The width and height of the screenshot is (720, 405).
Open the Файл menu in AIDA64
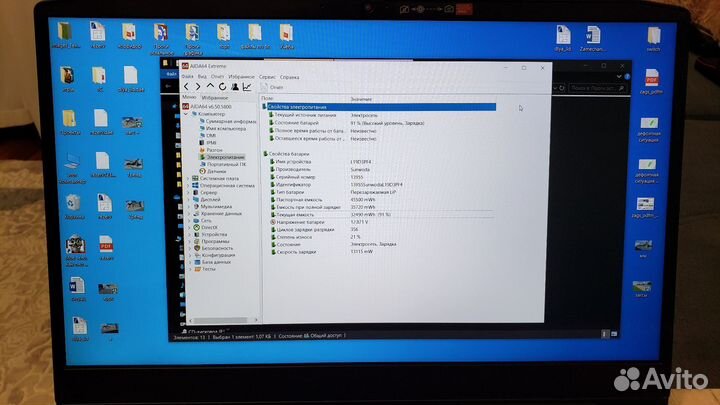tap(187, 77)
